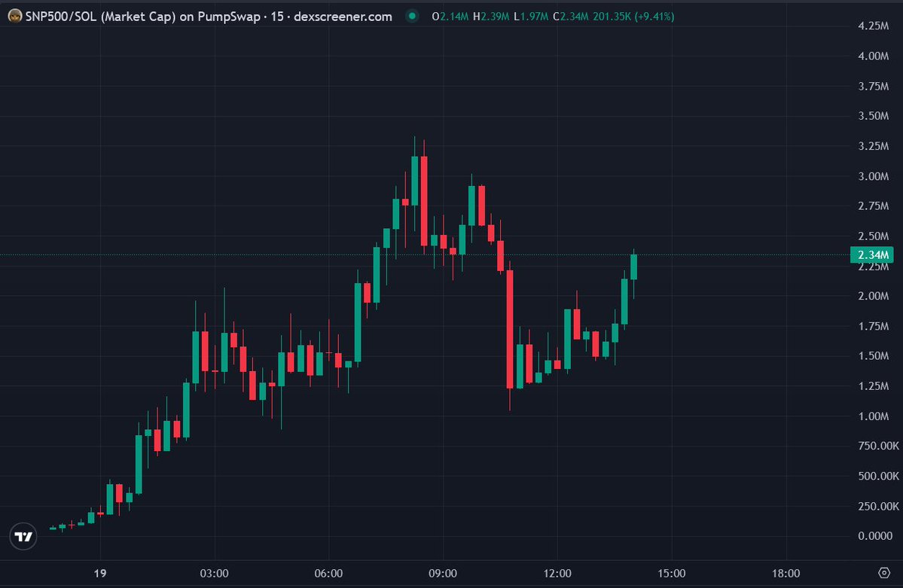Open chart settings gear icon

[884, 573]
